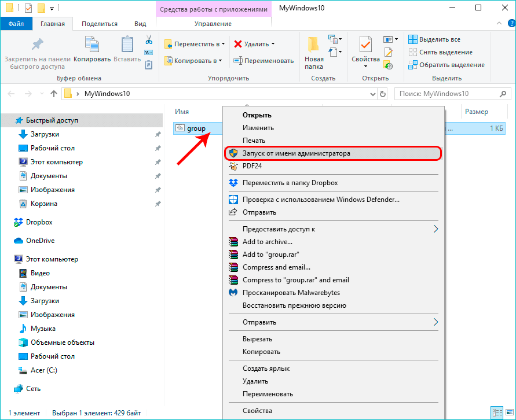Viewport: 516px width, 420px height.
Task: Click Вырезать in context menu
Action: [x=257, y=339]
